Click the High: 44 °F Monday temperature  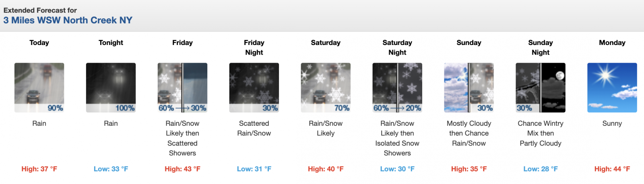point(612,169)
